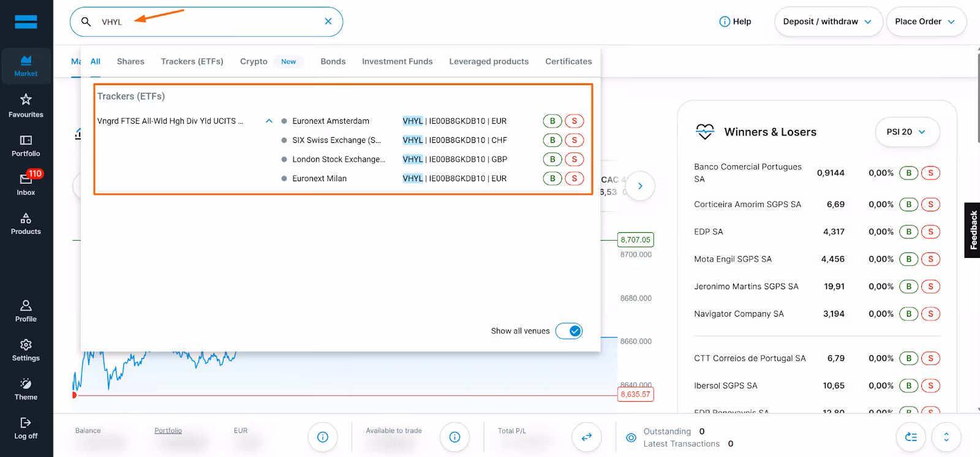Buy CTT Correios de Portugal SA
The width and height of the screenshot is (980, 457).
tap(909, 358)
